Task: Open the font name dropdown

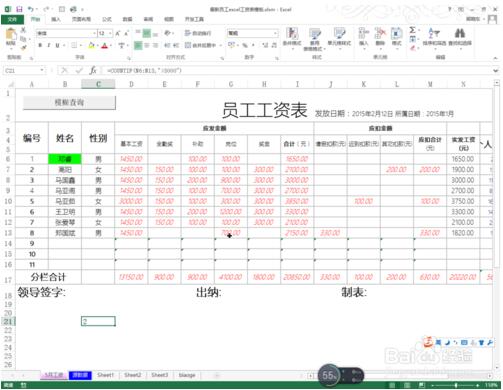Action: click(x=94, y=33)
